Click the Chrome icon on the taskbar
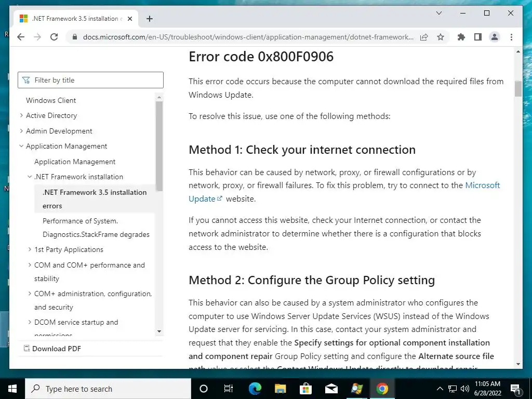532x399 pixels. pyautogui.click(x=382, y=389)
